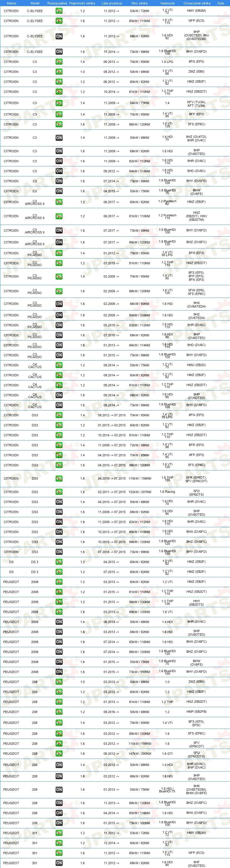Click ON icon in C3 PICASSO 9HX (DV6ATED4) row
The image size is (230, 868).
[x=59, y=304]
